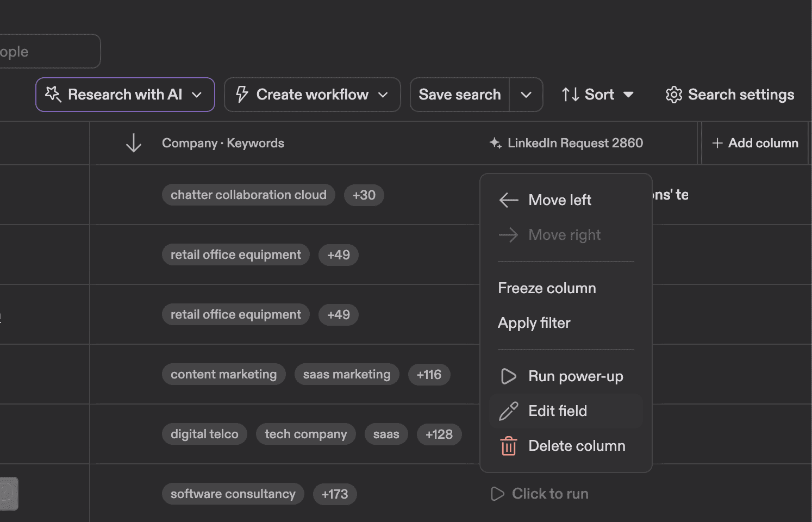Viewport: 812px width, 522px height.
Task: Click the Click to run link
Action: pos(550,494)
